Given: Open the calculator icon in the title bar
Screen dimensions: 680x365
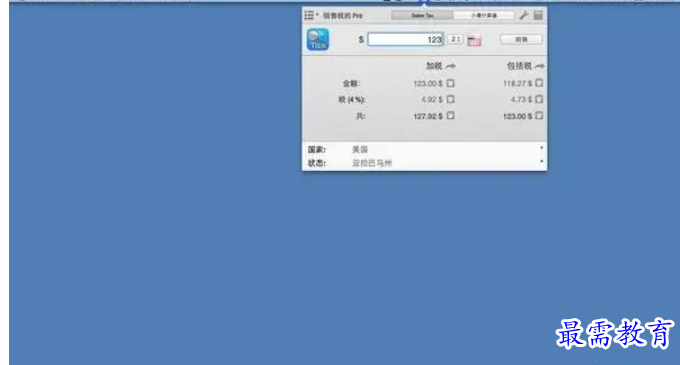Looking at the screenshot, I should click(x=538, y=15).
